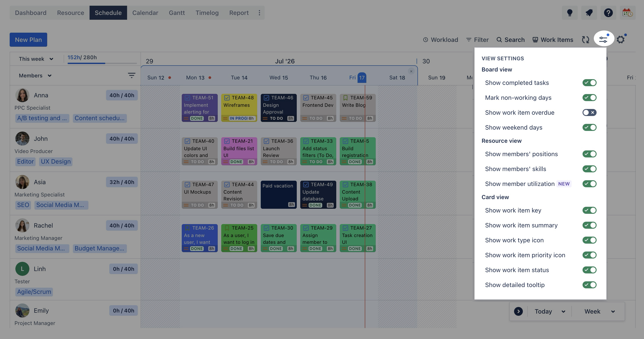Switch to the Timelog tab
This screenshot has height=339, width=644.
click(207, 13)
